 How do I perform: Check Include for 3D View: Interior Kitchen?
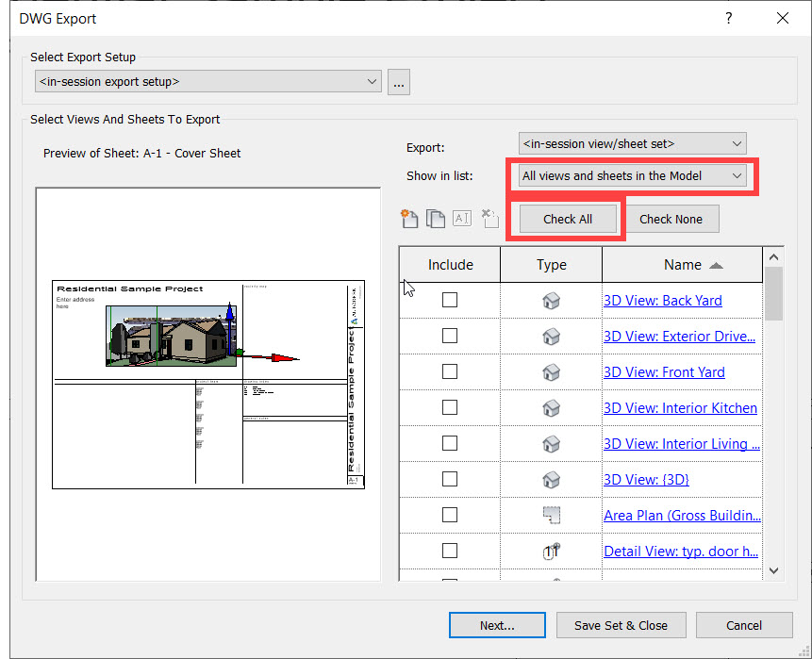450,407
